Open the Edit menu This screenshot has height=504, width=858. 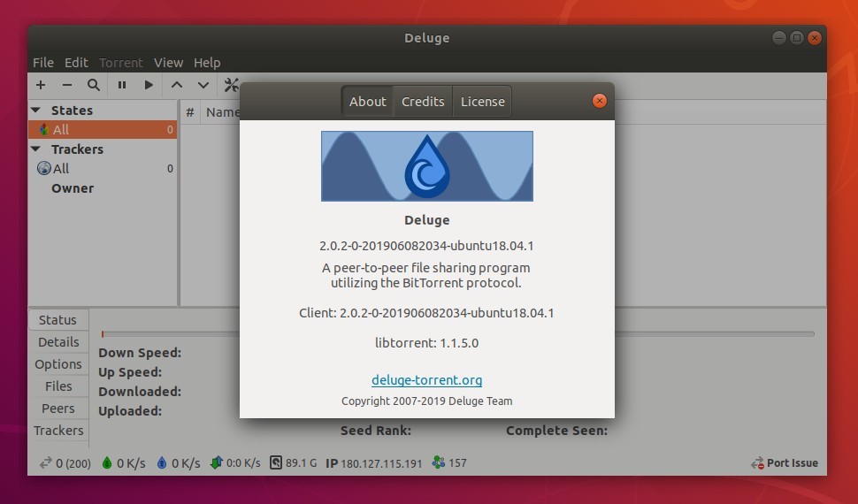pyautogui.click(x=76, y=63)
